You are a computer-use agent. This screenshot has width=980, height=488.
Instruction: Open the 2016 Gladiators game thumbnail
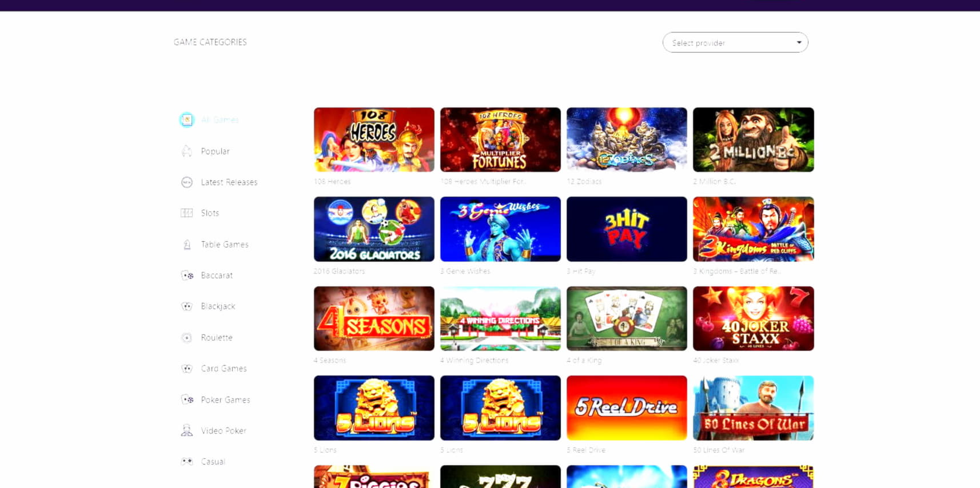(374, 229)
